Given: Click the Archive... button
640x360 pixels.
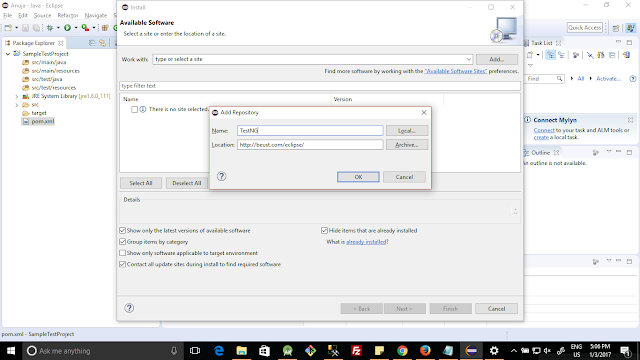Looking at the screenshot, I should [407, 144].
